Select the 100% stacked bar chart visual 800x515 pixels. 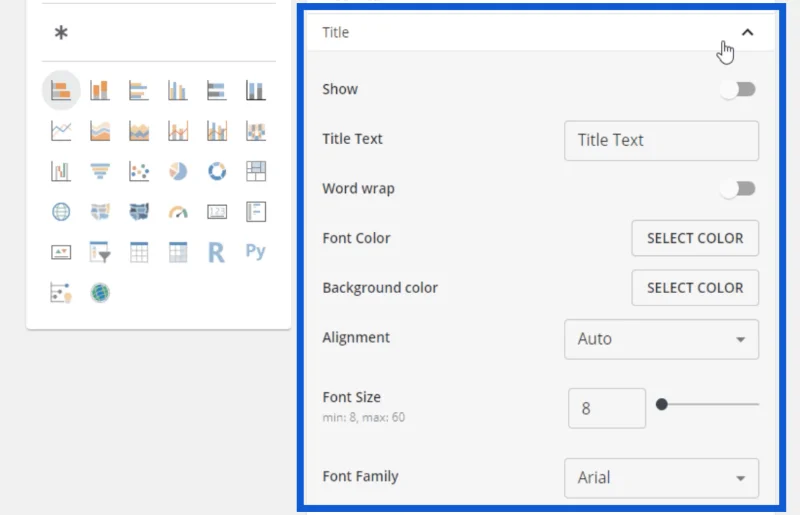point(217,91)
